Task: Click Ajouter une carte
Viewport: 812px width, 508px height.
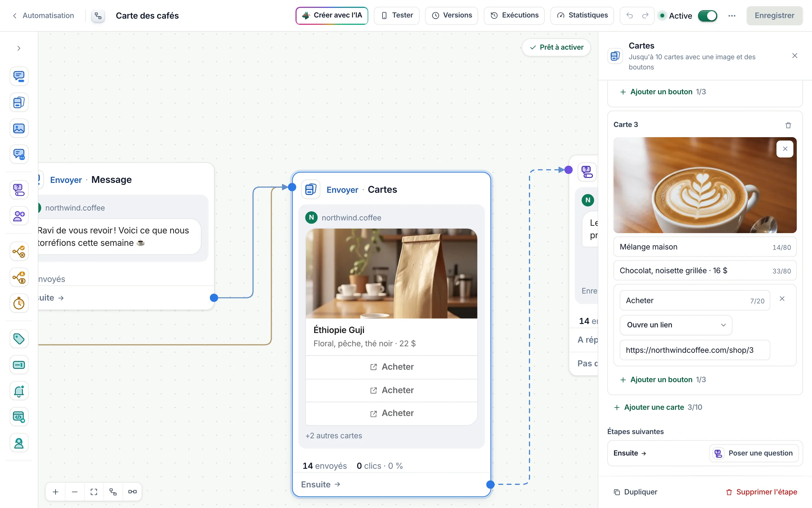Action: point(658,407)
